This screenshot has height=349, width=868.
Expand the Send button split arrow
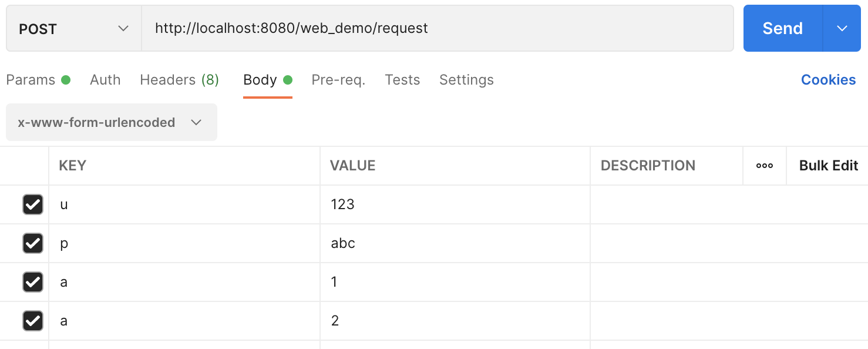pyautogui.click(x=842, y=28)
